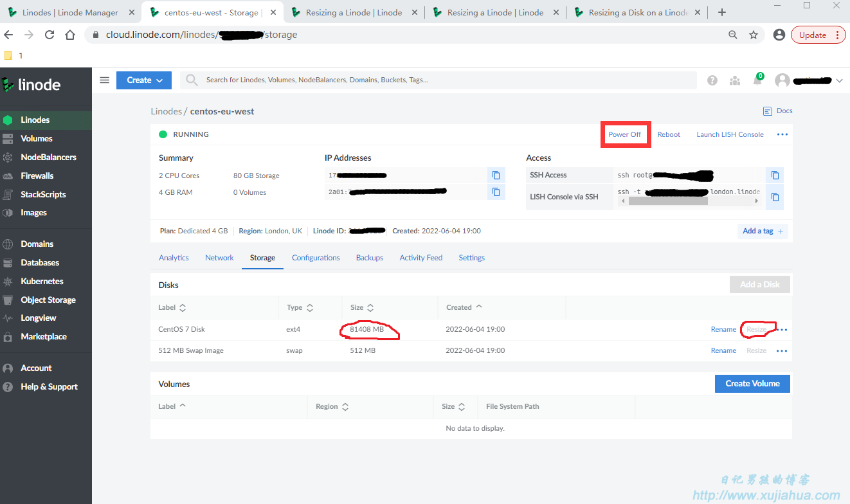This screenshot has width=850, height=504.
Task: Rename the CentOS 7 Disk
Action: point(723,330)
